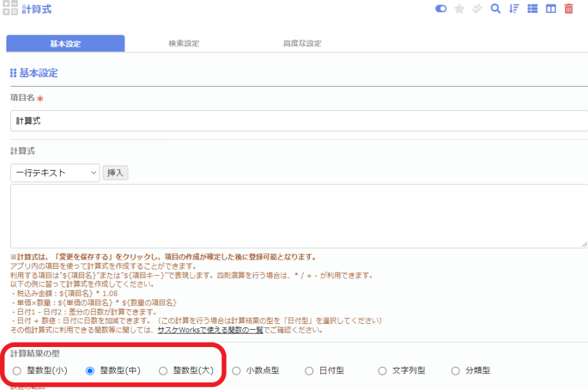Choose the 日付型 result type

point(309,371)
